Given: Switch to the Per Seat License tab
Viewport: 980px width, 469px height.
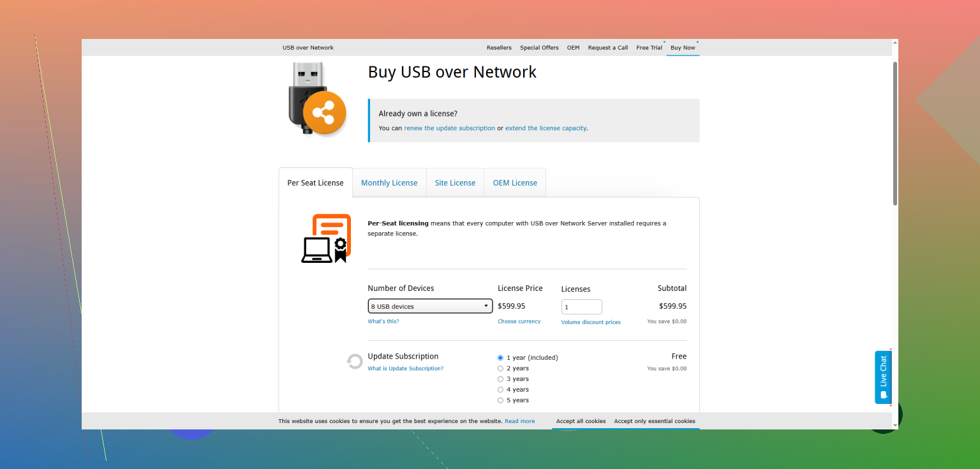Looking at the screenshot, I should (315, 182).
